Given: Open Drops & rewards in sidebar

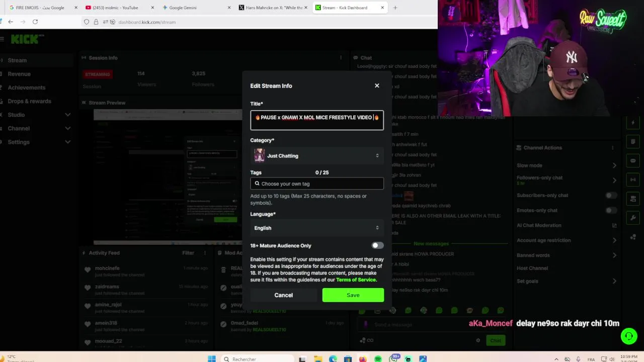Looking at the screenshot, I should (x=36, y=101).
